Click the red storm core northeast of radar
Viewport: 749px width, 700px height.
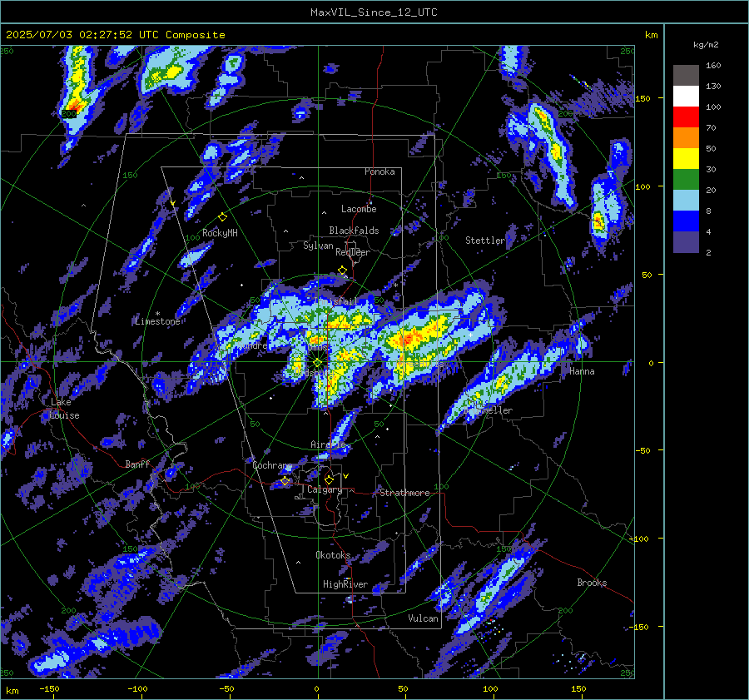coord(406,340)
